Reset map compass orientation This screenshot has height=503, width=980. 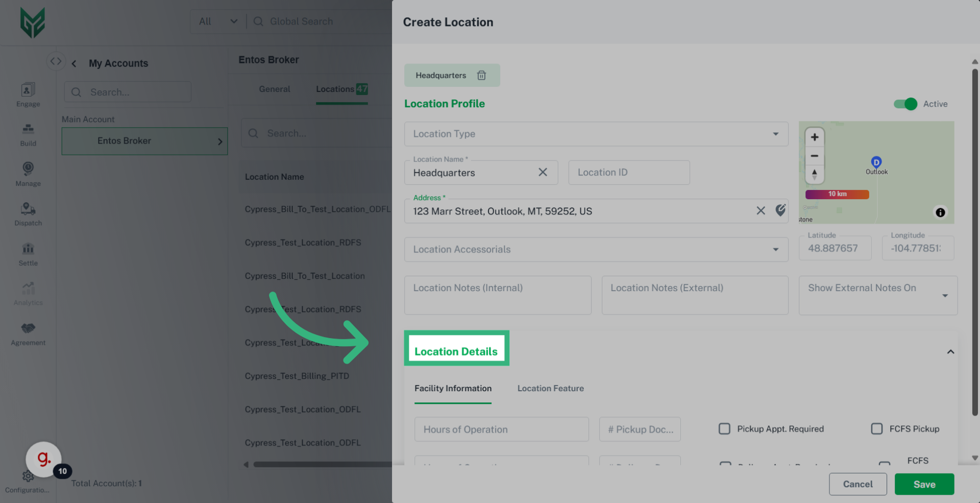click(x=815, y=175)
